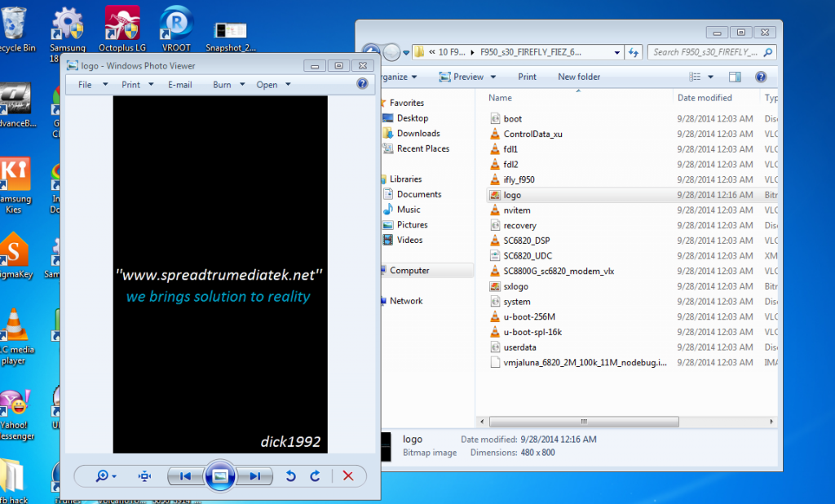
Task: Click the fit-to-window actual size icon
Action: (145, 476)
